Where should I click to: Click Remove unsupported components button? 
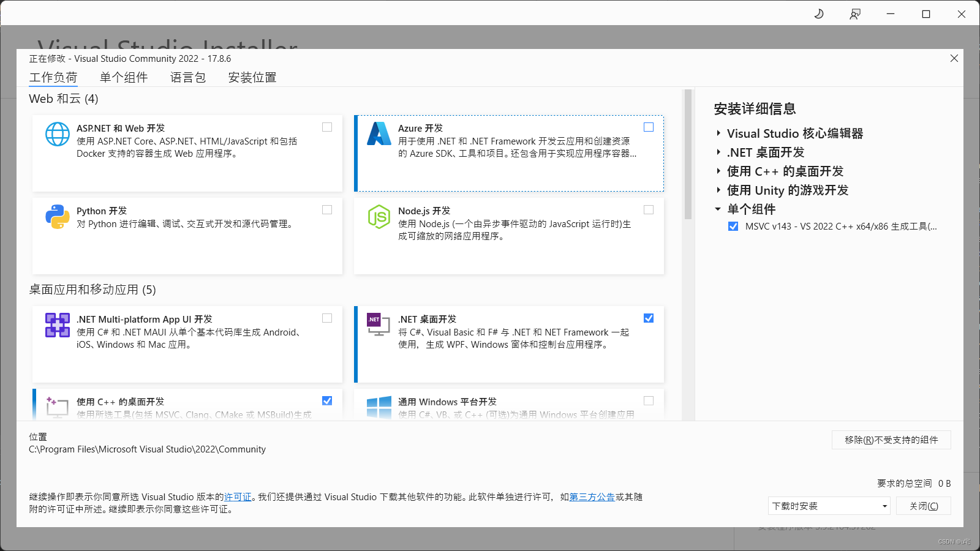[x=891, y=440]
